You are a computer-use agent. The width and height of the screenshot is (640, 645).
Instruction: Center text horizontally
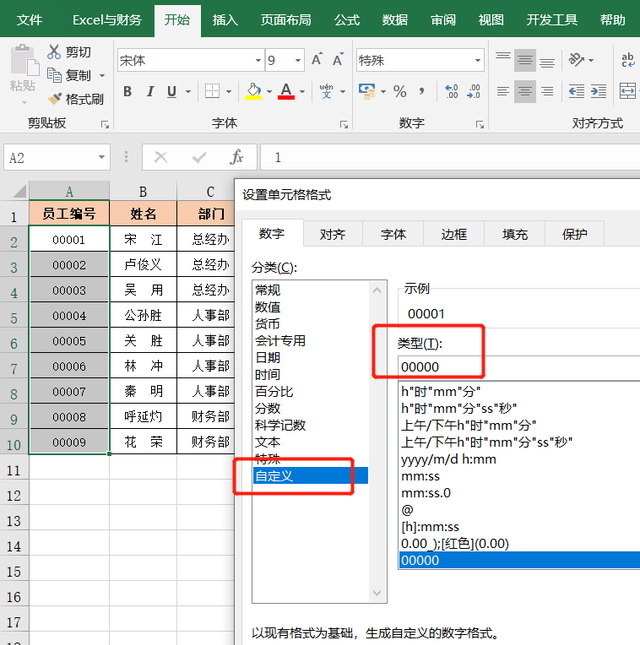[525, 91]
